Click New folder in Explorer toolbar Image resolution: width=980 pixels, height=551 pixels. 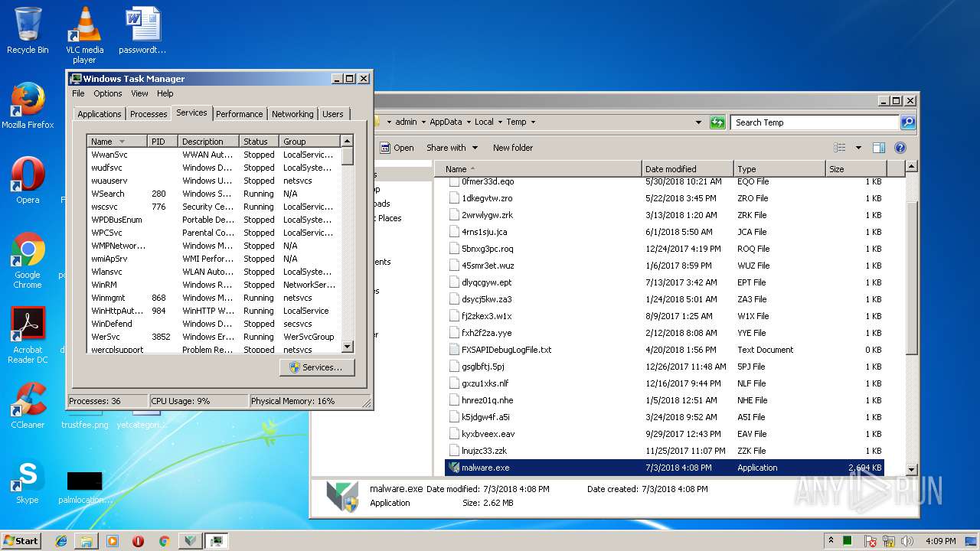point(513,148)
